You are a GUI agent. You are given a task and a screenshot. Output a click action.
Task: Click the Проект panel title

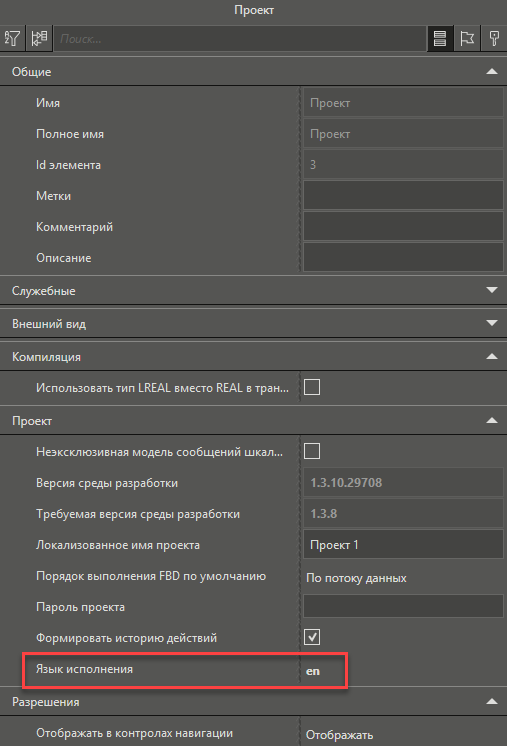coord(254,10)
